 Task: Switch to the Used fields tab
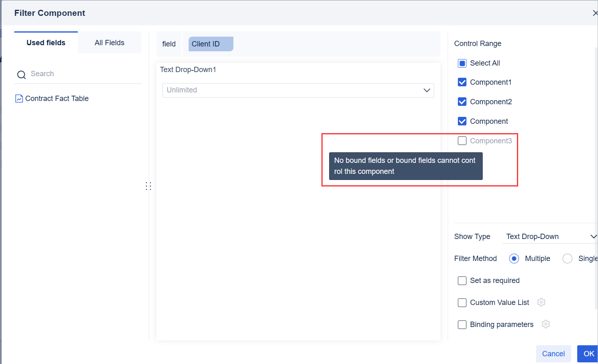(x=46, y=43)
